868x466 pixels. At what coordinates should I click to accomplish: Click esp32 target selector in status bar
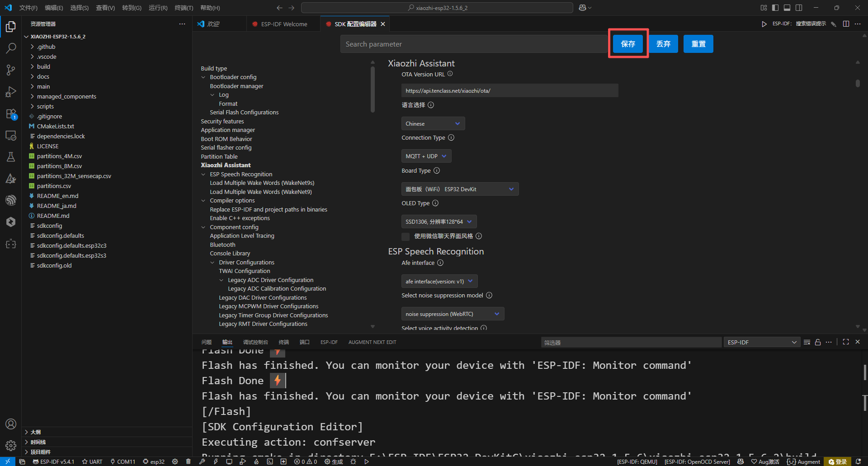coord(154,461)
